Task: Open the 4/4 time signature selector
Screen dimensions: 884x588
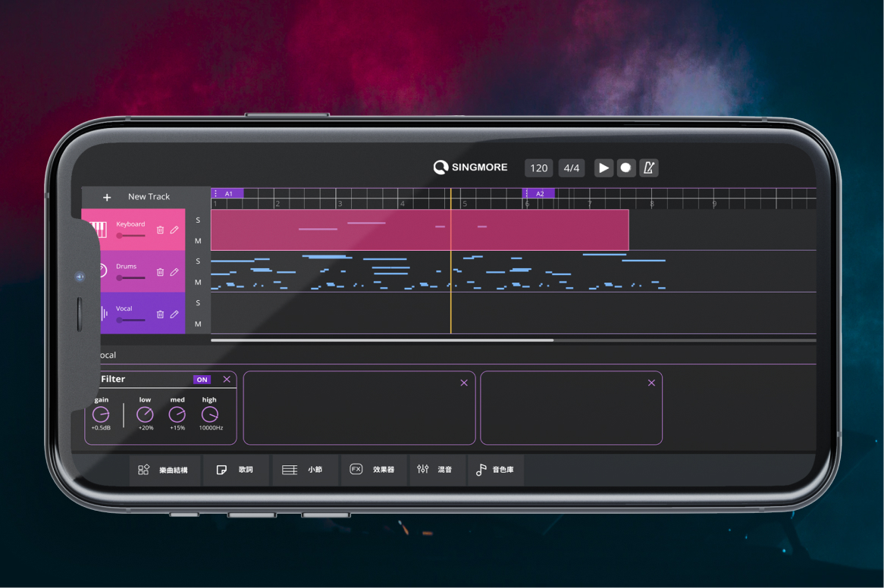Action: (572, 168)
